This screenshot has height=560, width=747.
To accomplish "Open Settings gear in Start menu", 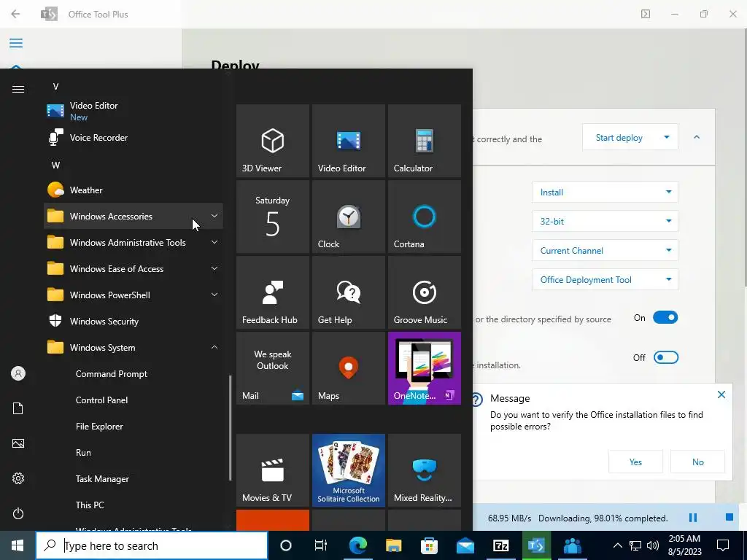I will pyautogui.click(x=18, y=478).
